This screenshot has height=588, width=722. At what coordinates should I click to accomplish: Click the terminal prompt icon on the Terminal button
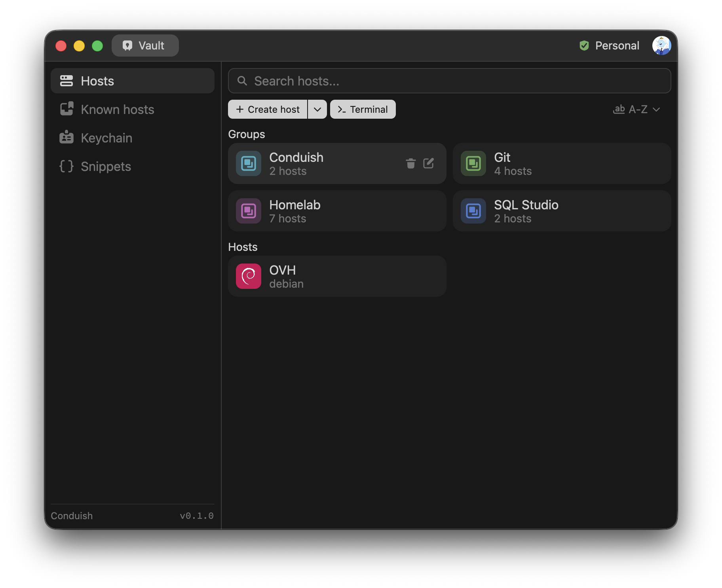[x=342, y=110]
